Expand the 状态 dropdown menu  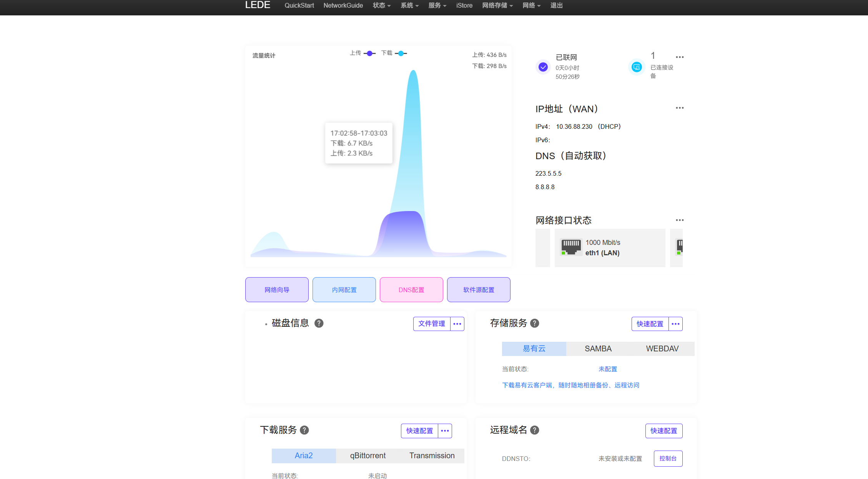click(381, 5)
